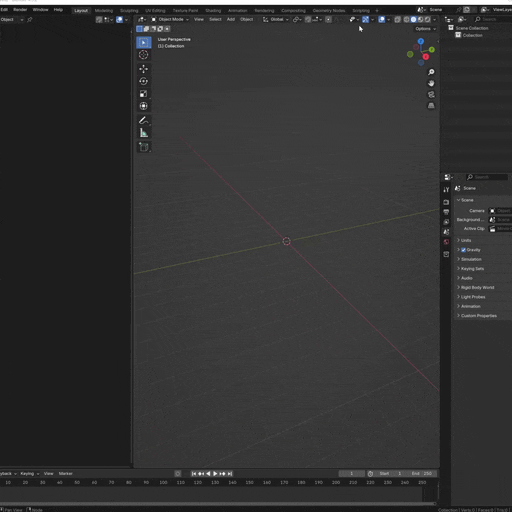Click the green Y axis gizmo ball
The height and width of the screenshot is (512, 512).
[x=432, y=50]
